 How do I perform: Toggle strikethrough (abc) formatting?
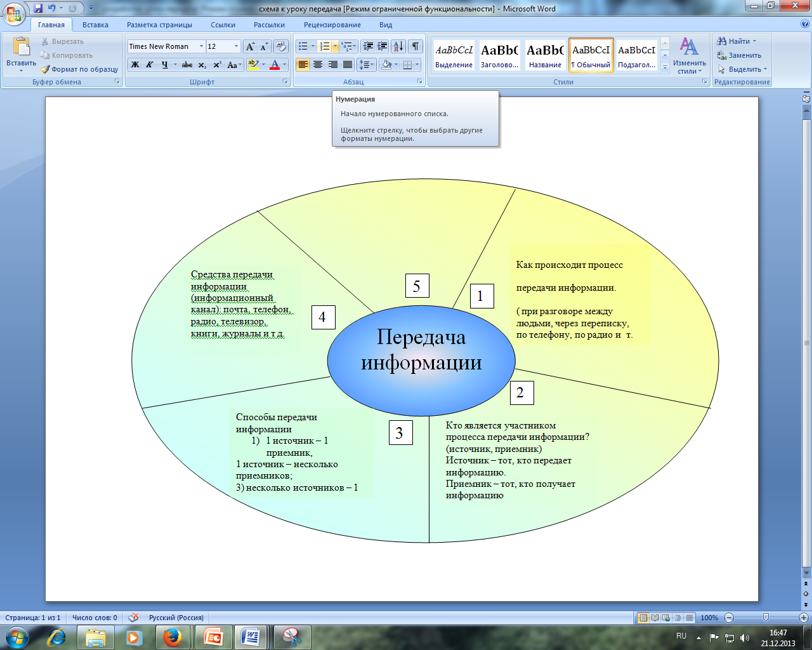pyautogui.click(x=187, y=65)
